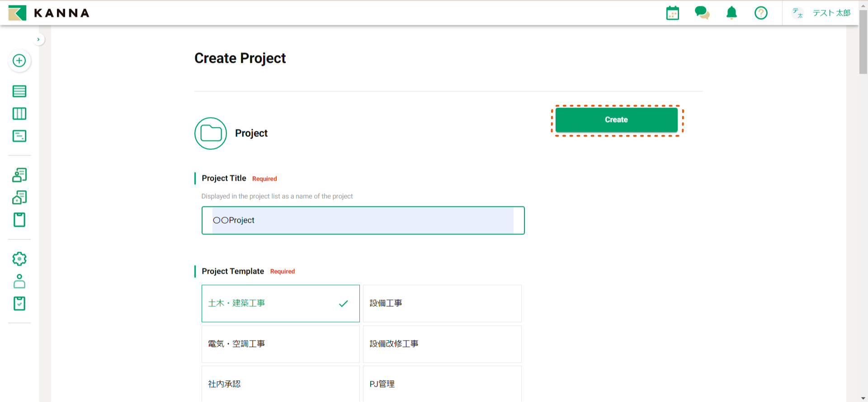Open the list view icon in sidebar
The image size is (868, 402).
tap(19, 91)
